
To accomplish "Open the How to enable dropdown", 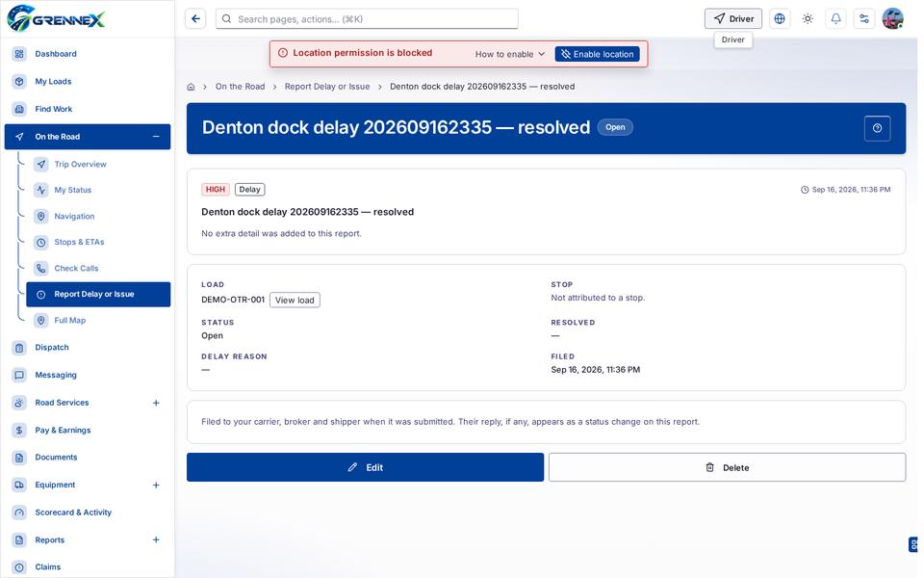I will pyautogui.click(x=510, y=54).
